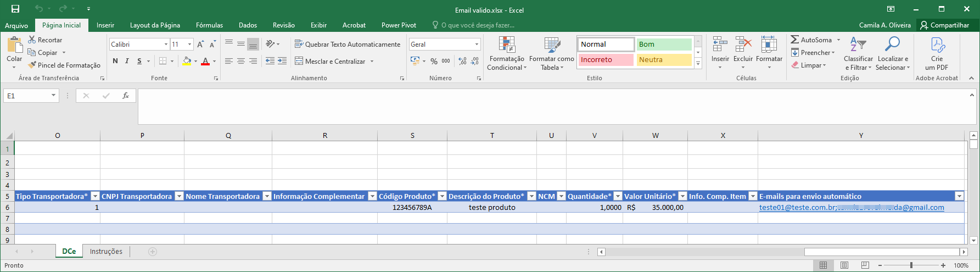Switch to the Inserir ribbon tab
Image resolution: width=980 pixels, height=272 pixels.
105,25
